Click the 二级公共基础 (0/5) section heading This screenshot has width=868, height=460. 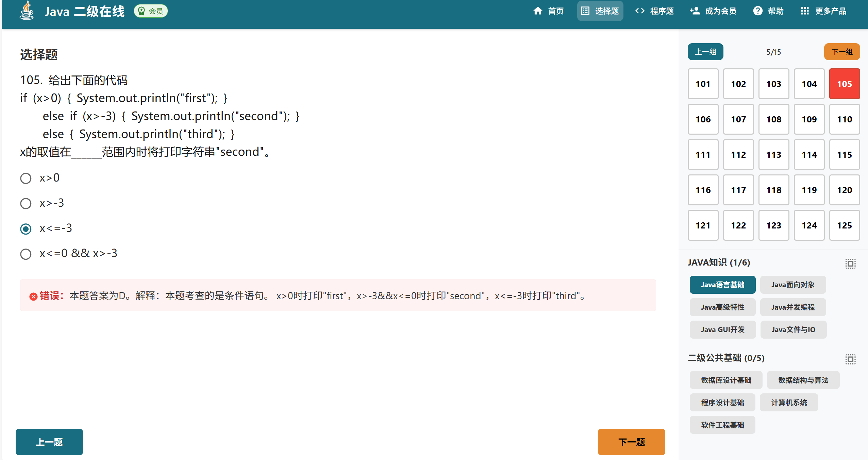point(726,358)
